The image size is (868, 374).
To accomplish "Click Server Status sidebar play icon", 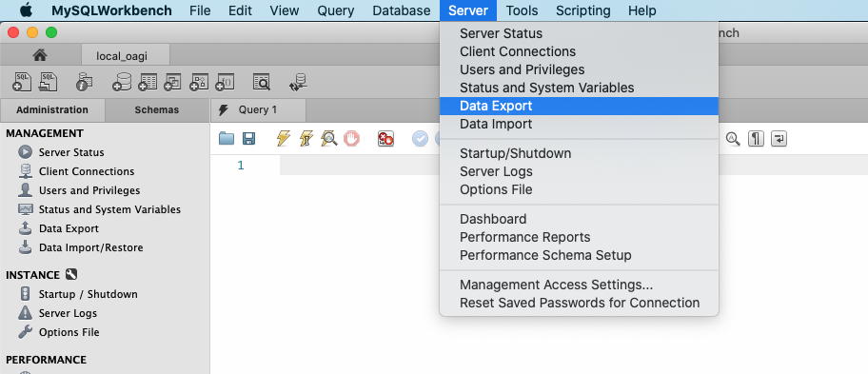I will (x=25, y=152).
